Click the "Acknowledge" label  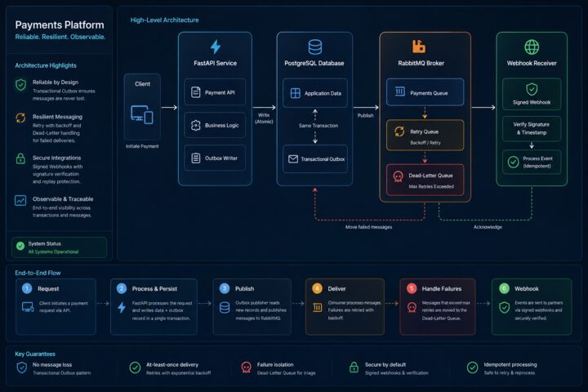tap(488, 227)
